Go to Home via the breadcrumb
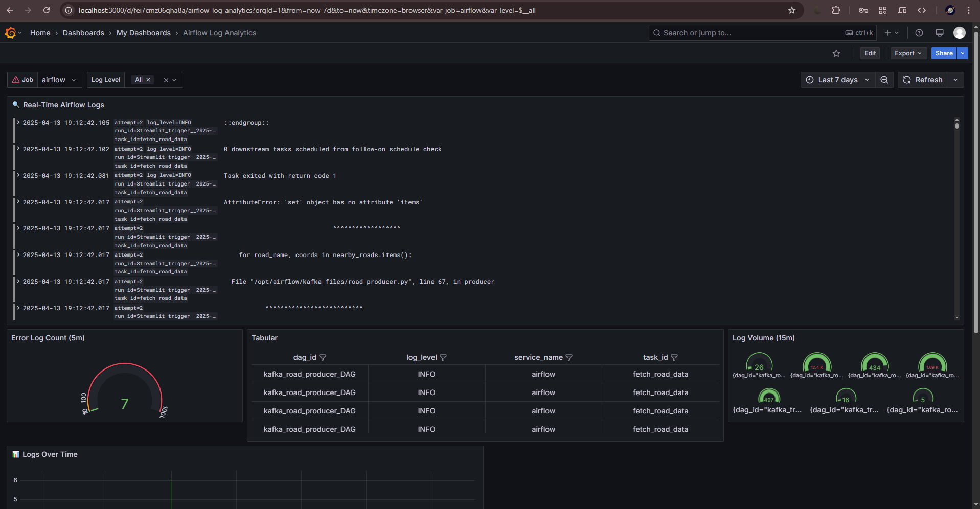This screenshot has height=509, width=980. tap(40, 32)
